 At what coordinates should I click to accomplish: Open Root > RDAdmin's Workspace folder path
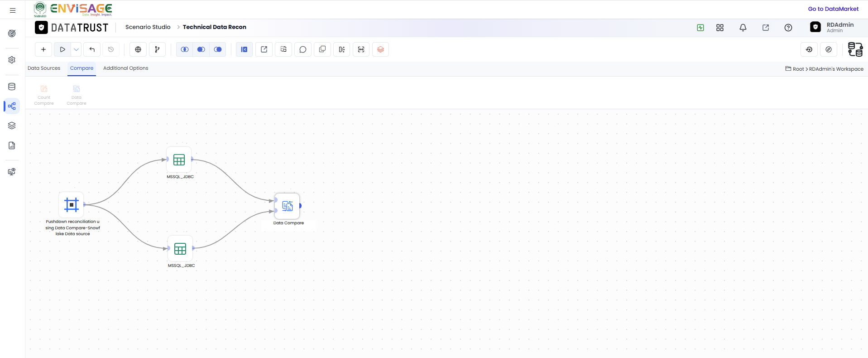[824, 69]
